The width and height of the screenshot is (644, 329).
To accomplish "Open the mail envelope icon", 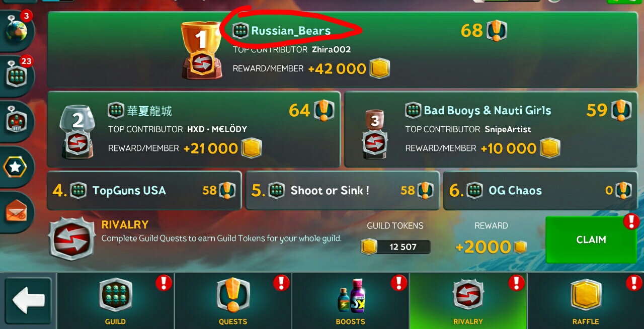I will tap(17, 212).
